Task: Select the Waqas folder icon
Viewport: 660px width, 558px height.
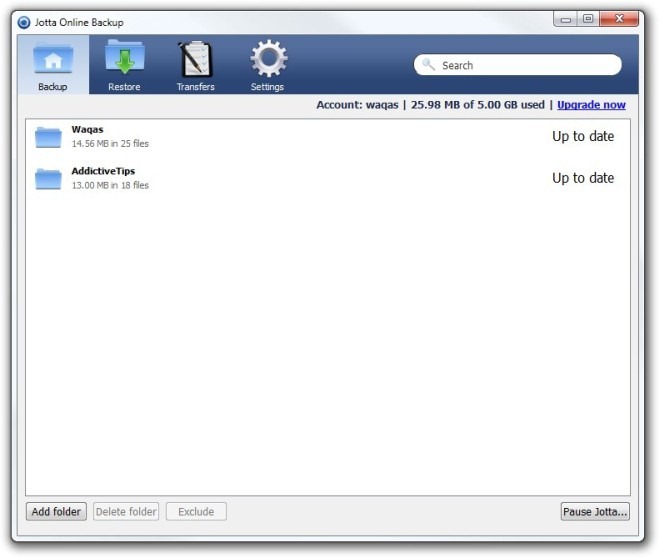Action: (48, 137)
